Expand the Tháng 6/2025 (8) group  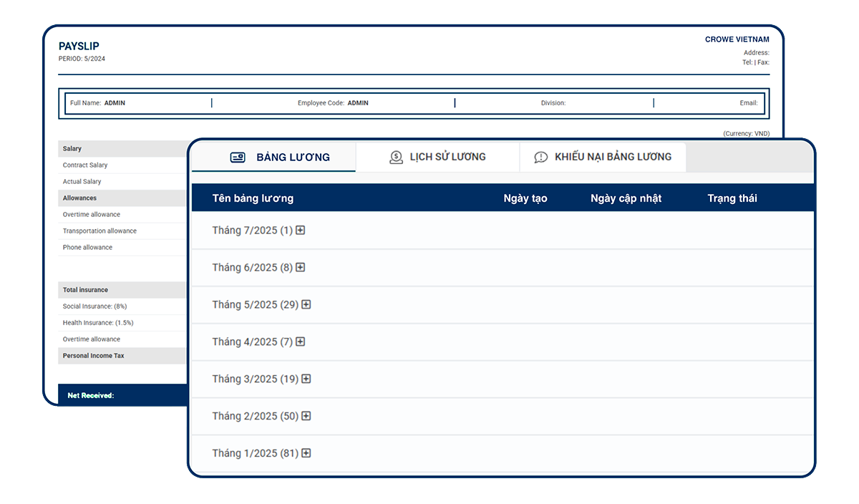coord(301,268)
